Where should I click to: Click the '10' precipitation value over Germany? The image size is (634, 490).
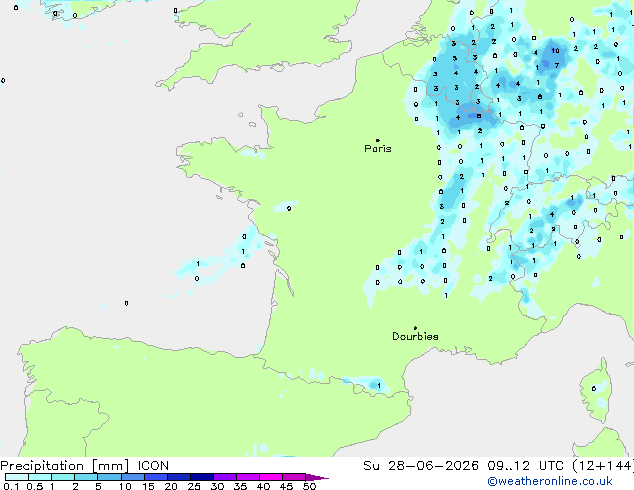555,51
